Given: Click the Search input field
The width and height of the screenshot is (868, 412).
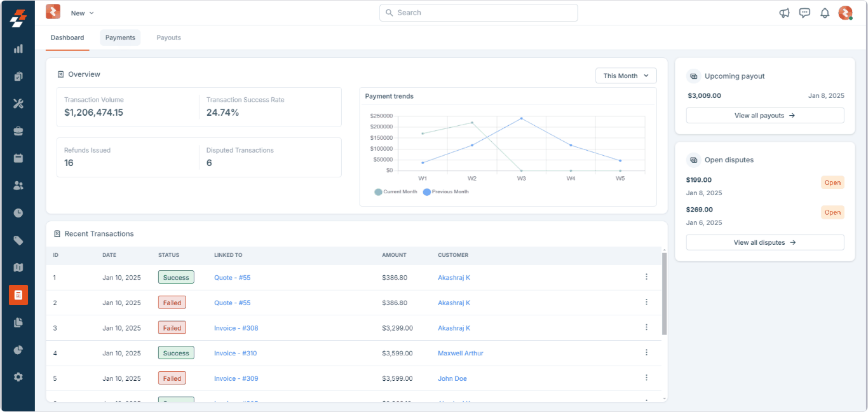Looking at the screenshot, I should [x=478, y=13].
